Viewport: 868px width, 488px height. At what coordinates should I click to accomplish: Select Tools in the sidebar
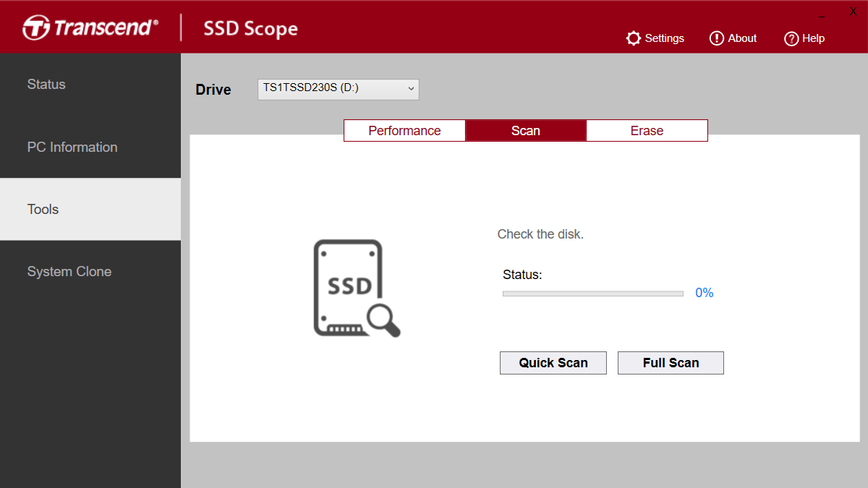pyautogui.click(x=90, y=209)
